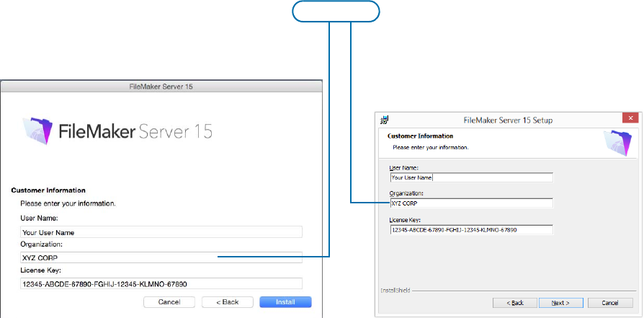Click the 'FileMaker Server 15 Setup' title bar text
This screenshot has width=644, height=318.
[x=508, y=120]
